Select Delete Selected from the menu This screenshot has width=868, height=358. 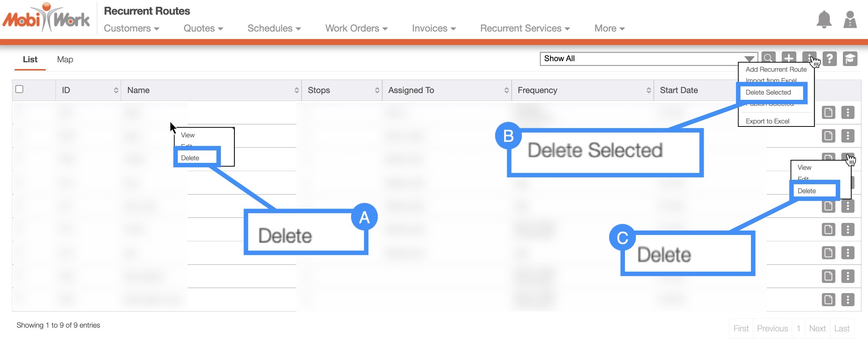[x=768, y=92]
